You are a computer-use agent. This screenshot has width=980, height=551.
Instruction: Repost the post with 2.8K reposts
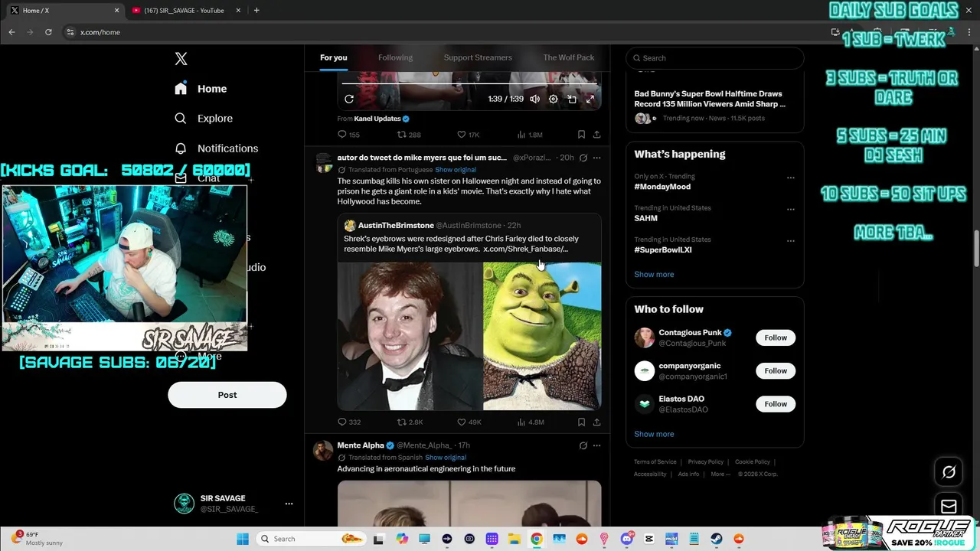(410, 422)
